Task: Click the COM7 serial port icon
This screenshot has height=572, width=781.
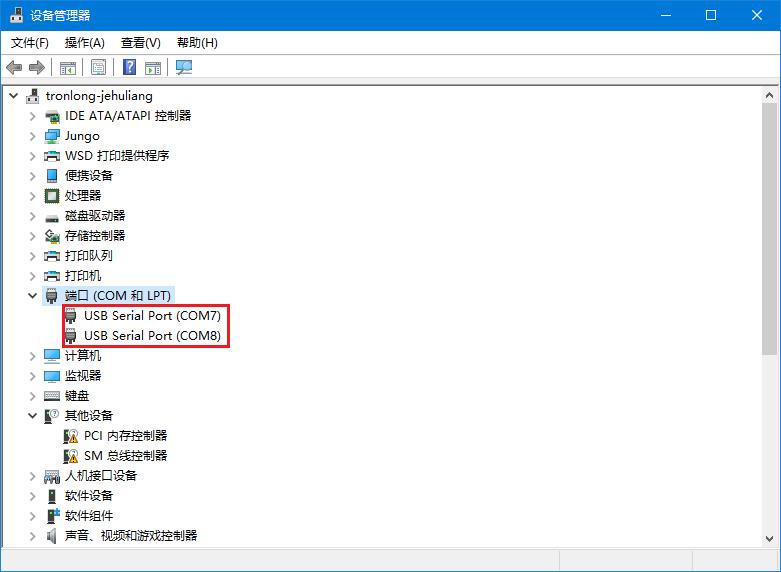Action: (71, 316)
